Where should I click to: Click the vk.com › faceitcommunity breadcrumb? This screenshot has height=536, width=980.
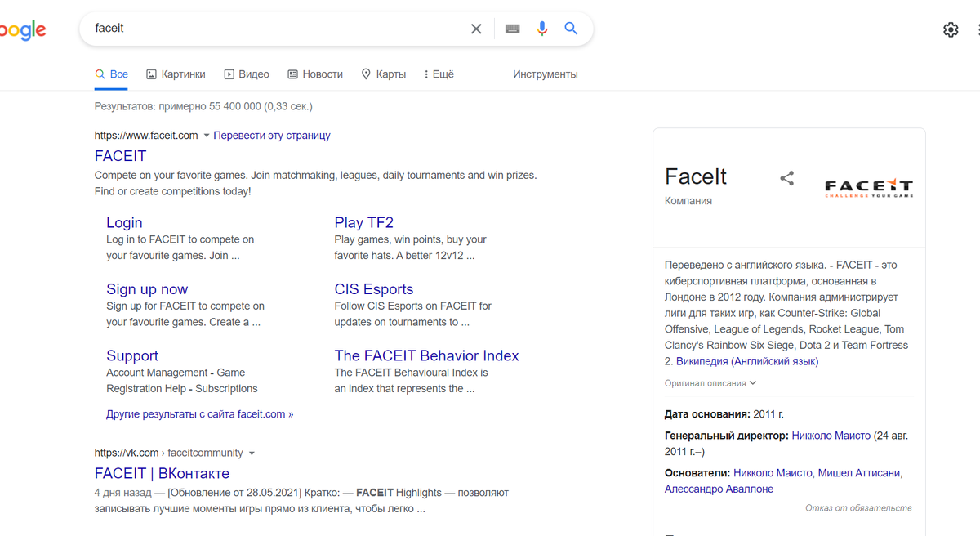(x=169, y=453)
